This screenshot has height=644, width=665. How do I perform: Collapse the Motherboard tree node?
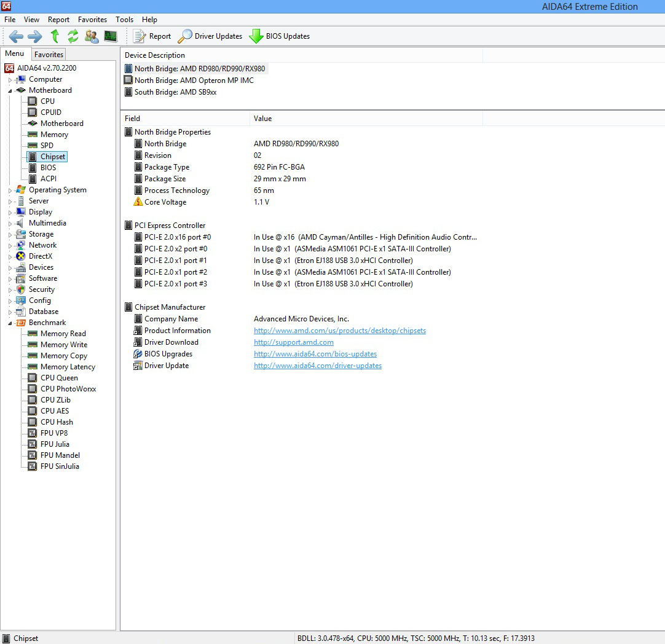click(x=10, y=91)
